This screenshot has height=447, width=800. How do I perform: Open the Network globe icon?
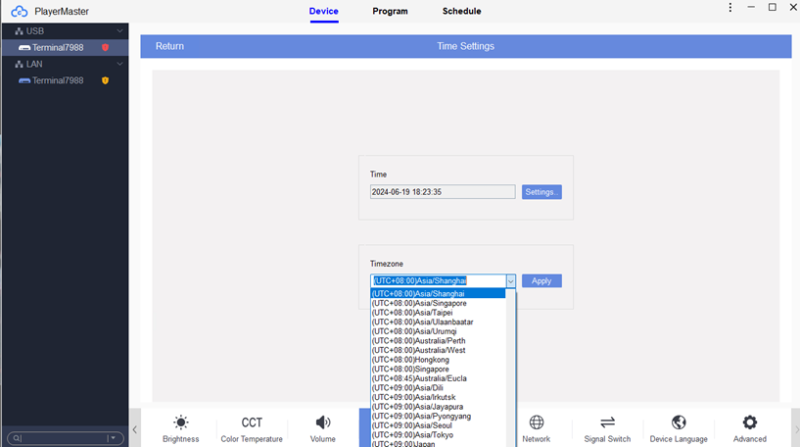coord(536,427)
